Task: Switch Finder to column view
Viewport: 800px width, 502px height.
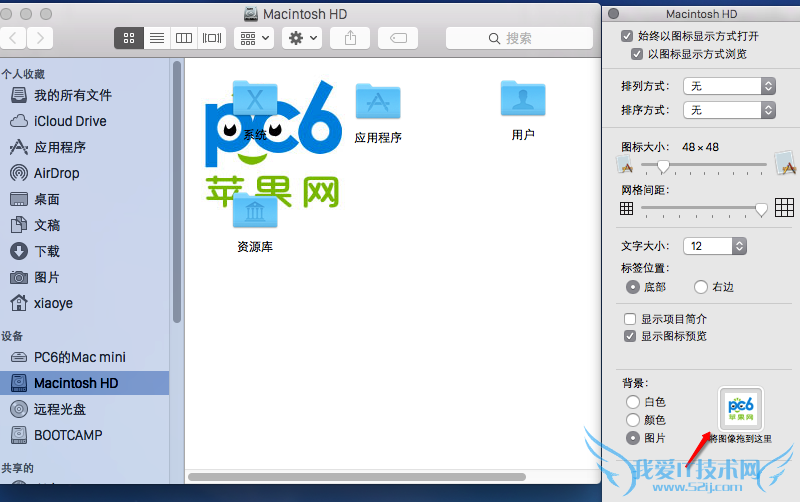Action: point(184,38)
